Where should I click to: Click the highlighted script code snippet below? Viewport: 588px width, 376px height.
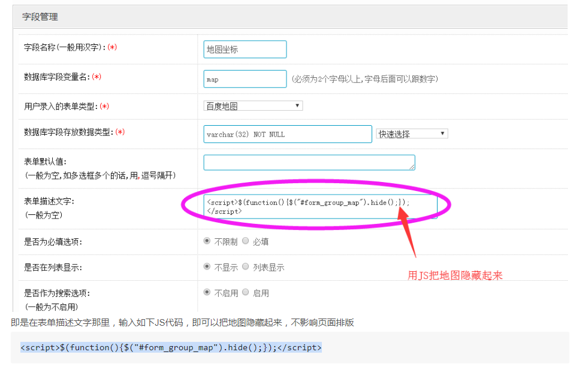[x=171, y=347]
